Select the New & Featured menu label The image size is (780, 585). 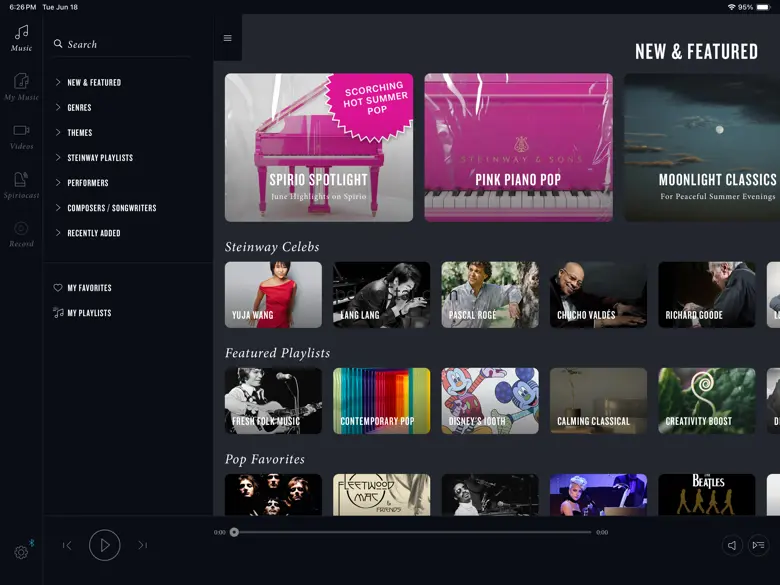coord(94,83)
